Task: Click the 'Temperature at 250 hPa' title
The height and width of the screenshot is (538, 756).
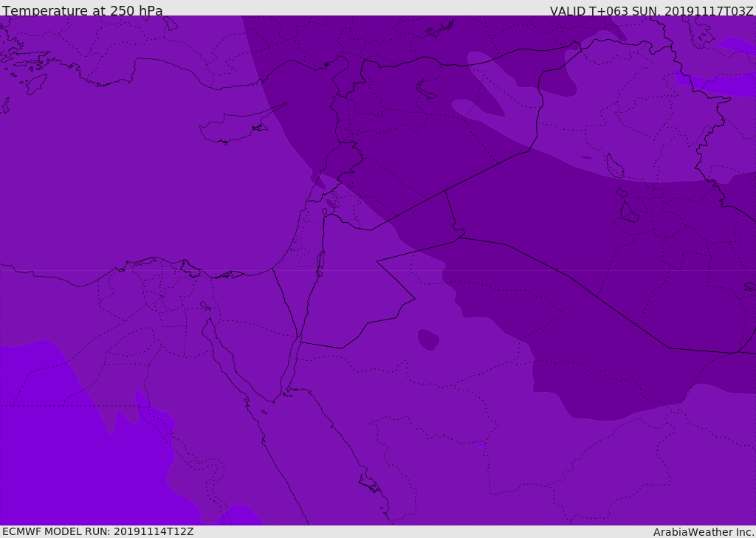Action: click(82, 11)
